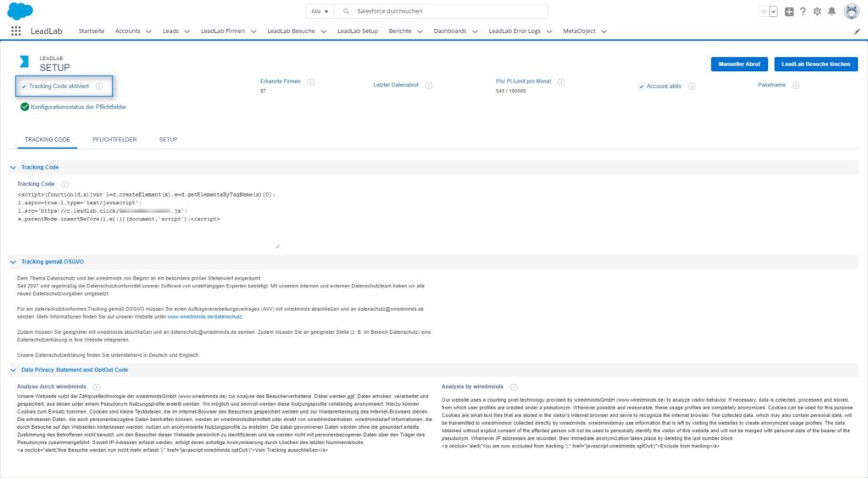Click the Salesforce cloud logo

click(x=20, y=10)
